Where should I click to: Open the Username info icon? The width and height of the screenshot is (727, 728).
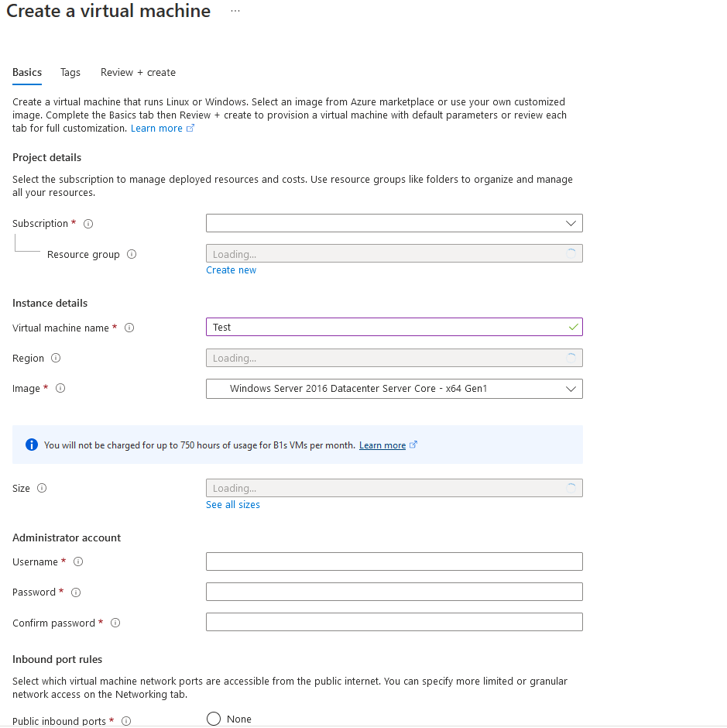point(78,561)
